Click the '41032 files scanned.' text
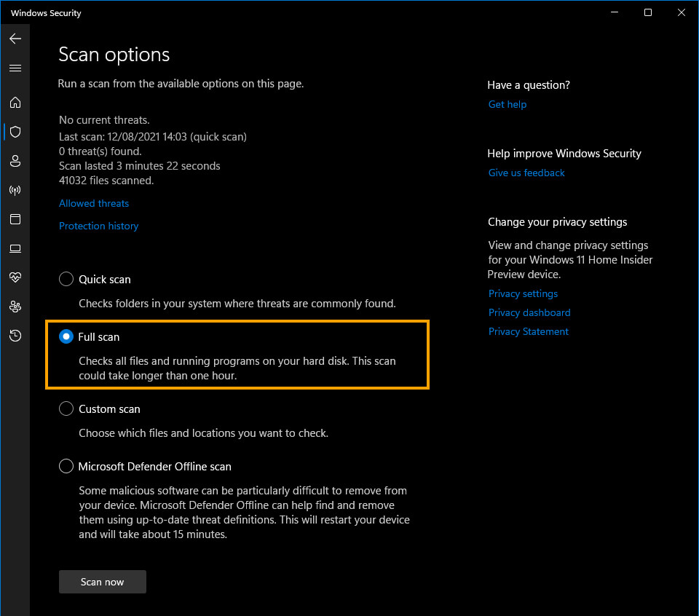 [106, 181]
